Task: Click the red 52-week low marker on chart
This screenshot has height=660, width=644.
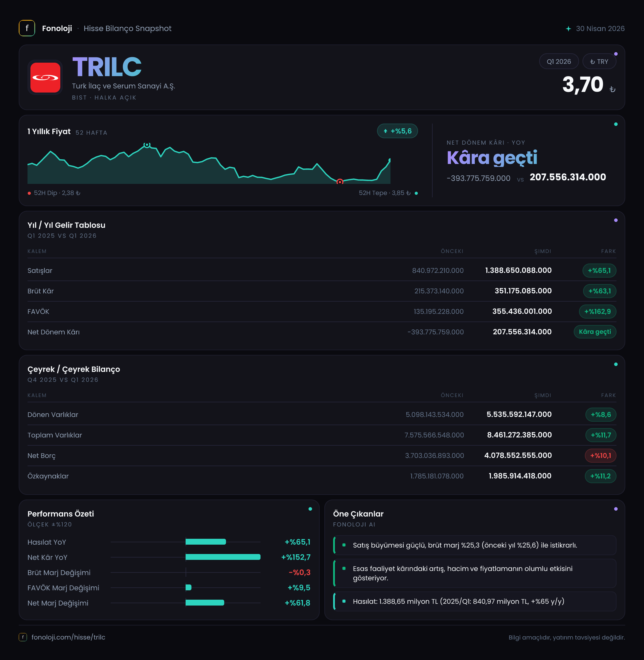Action: [x=340, y=182]
